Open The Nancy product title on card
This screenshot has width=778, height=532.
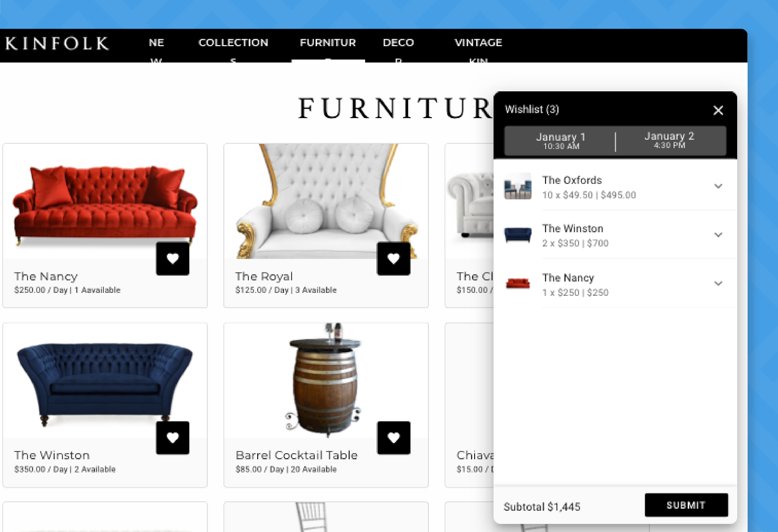click(46, 276)
